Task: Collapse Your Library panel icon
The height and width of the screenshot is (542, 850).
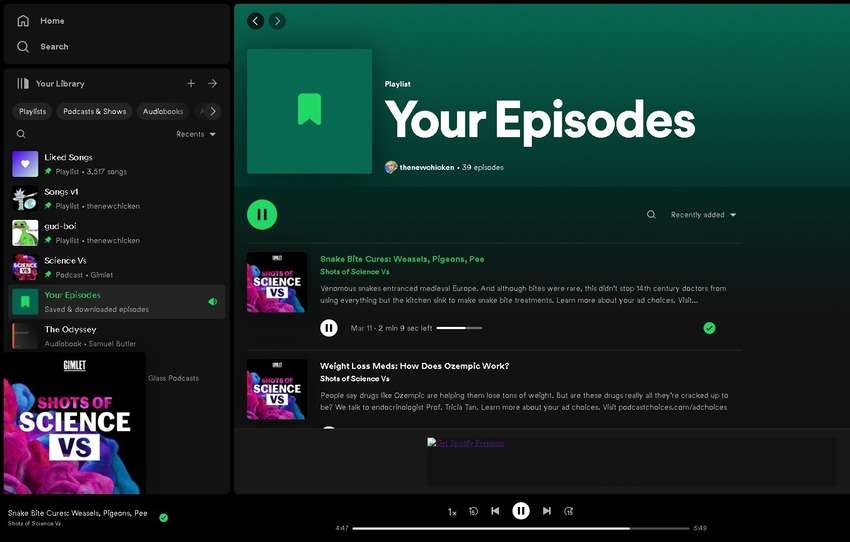Action: [23, 83]
